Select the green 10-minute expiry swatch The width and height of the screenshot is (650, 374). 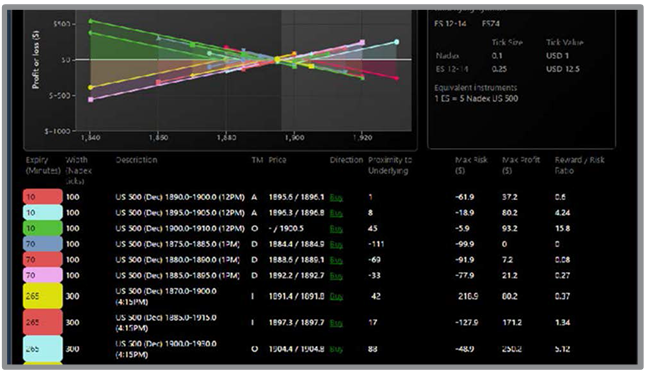pyautogui.click(x=43, y=228)
